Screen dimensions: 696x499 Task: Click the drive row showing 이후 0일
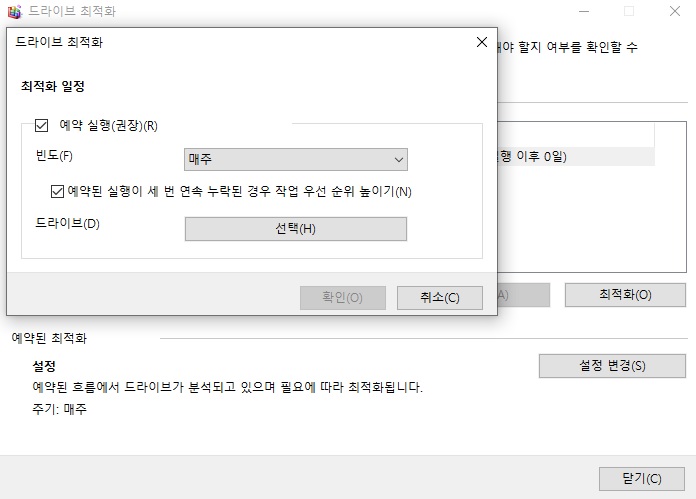pos(576,156)
